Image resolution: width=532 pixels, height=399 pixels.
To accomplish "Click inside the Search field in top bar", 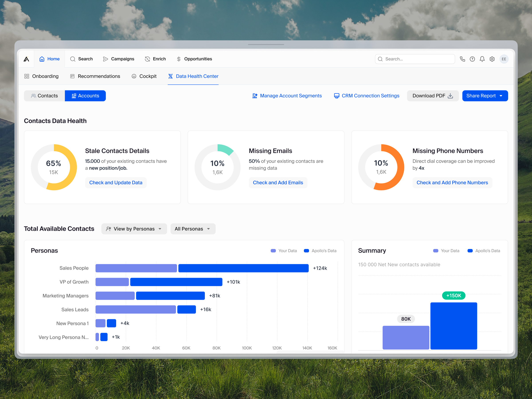I will pyautogui.click(x=415, y=59).
